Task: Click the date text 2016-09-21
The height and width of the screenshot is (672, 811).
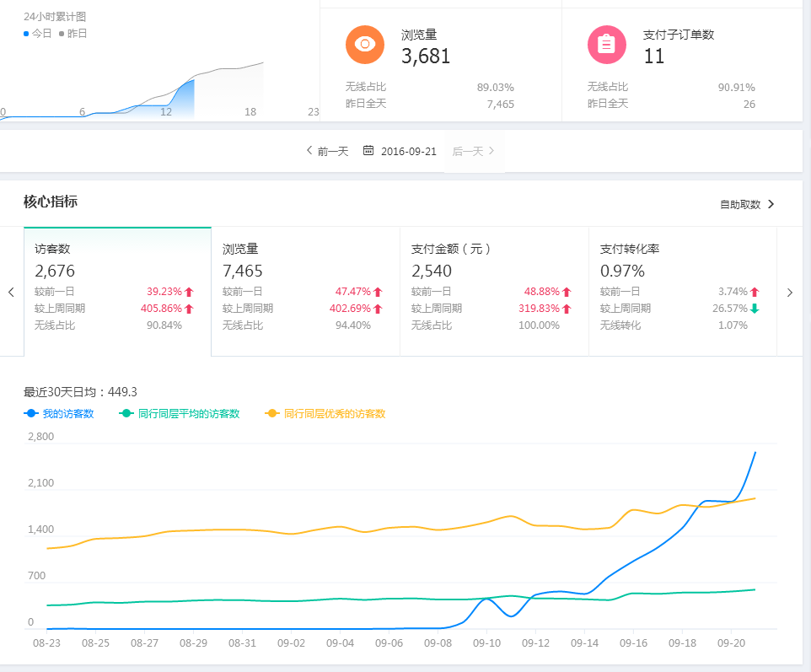Action: pos(409,152)
